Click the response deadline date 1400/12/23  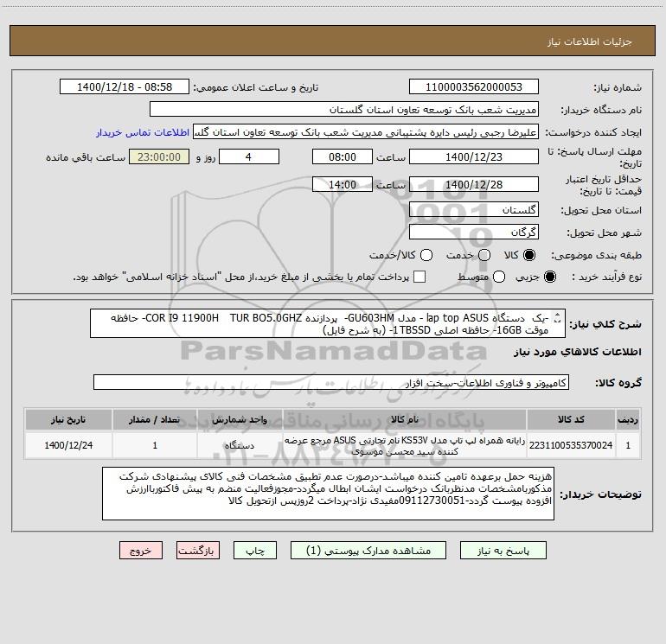coord(474,156)
